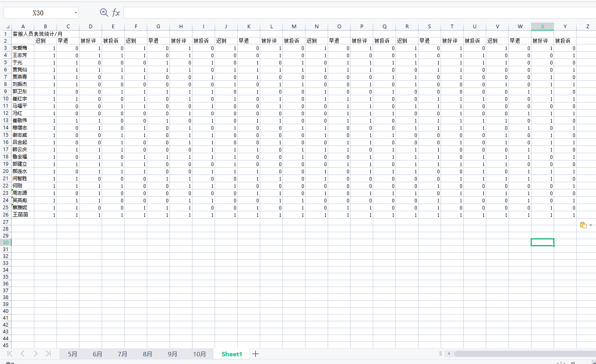The width and height of the screenshot is (596, 364).
Task: Click the selected cell X30
Action: 542,242
